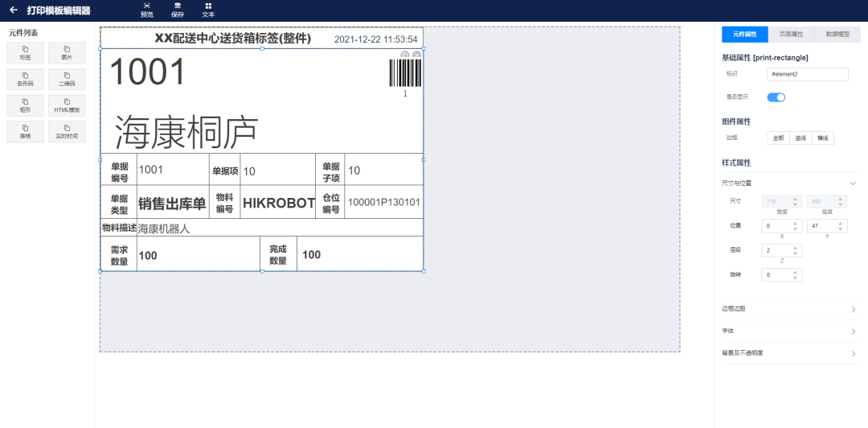Viewport: 868px width, 428px height.
Task: Select 竖线 vertical border option
Action: [800, 138]
